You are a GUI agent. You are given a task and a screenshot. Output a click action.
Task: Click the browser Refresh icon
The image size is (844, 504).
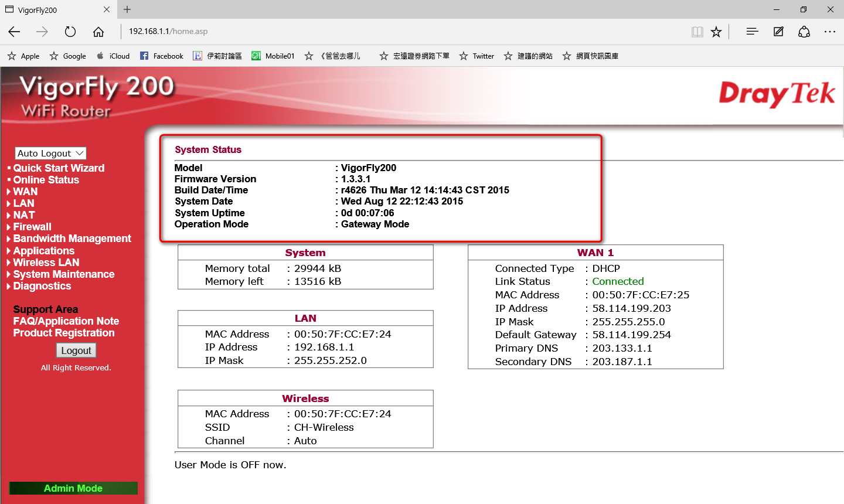[x=70, y=32]
